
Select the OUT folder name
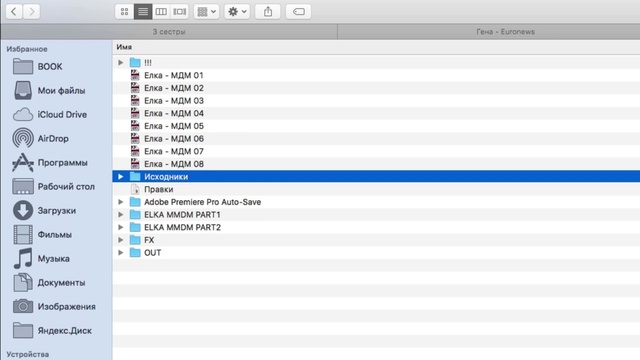pyautogui.click(x=152, y=252)
